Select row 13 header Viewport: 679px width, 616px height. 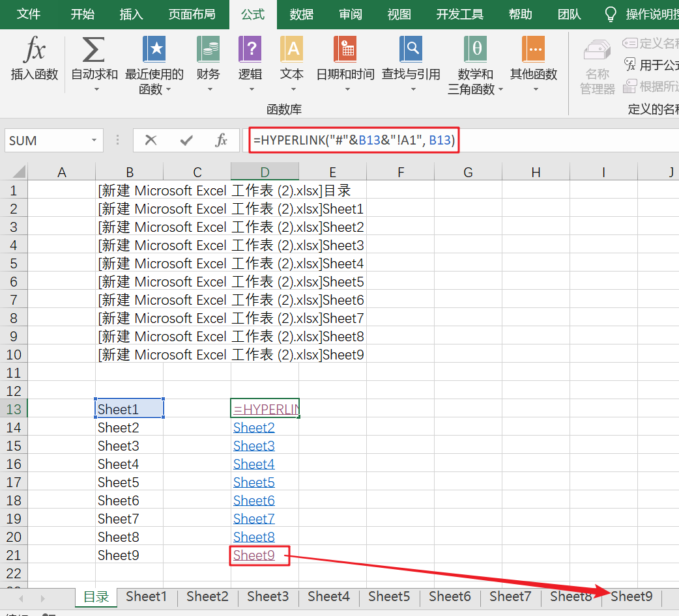[14, 409]
